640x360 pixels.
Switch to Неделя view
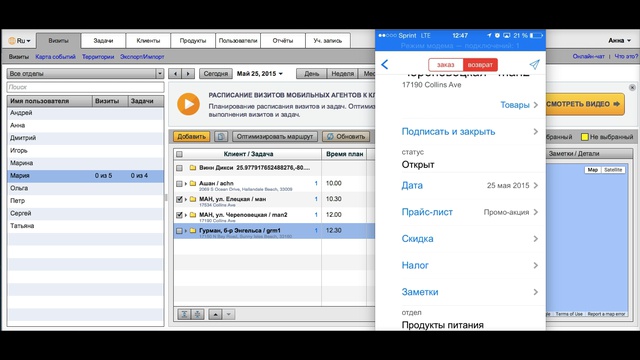342,73
